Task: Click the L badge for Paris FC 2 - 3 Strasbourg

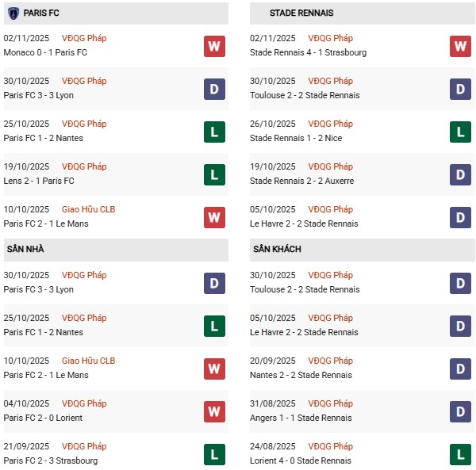Action: tap(214, 454)
